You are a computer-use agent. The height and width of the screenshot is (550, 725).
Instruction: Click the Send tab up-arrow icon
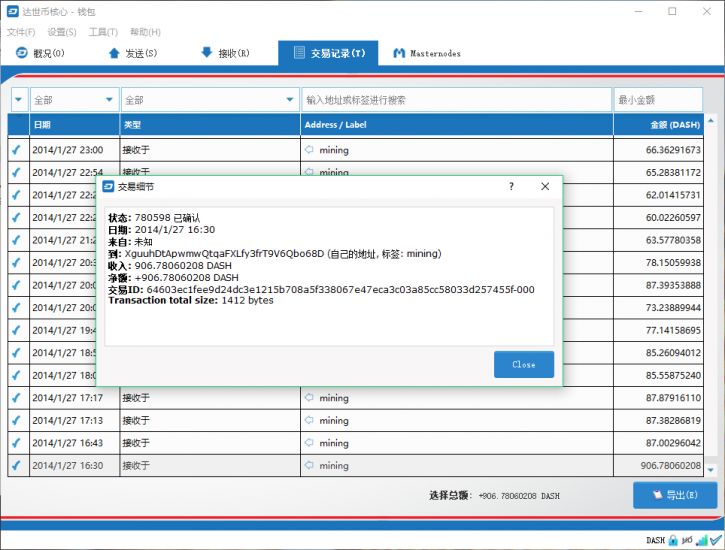114,53
